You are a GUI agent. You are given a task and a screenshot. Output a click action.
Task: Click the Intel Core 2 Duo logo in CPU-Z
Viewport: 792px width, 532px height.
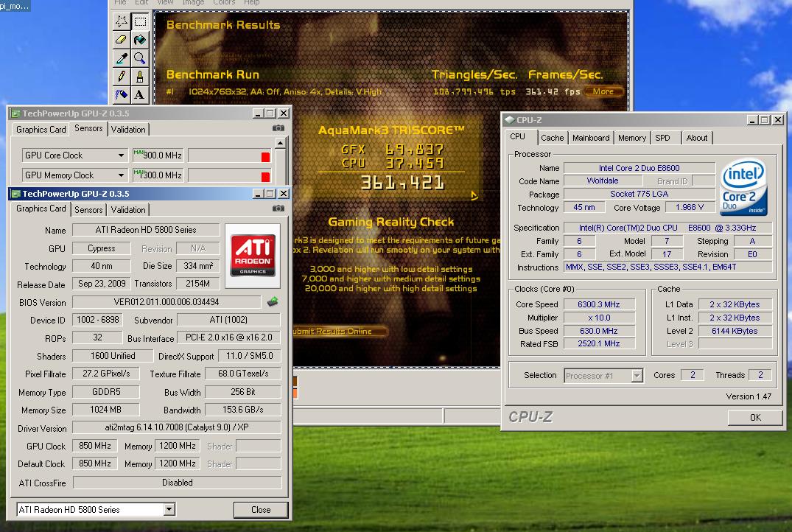[x=745, y=187]
